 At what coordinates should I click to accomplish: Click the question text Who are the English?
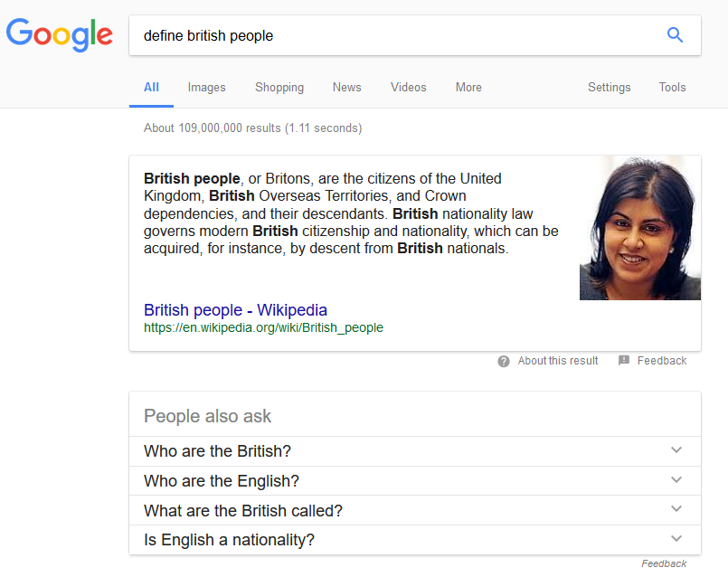pos(222,481)
